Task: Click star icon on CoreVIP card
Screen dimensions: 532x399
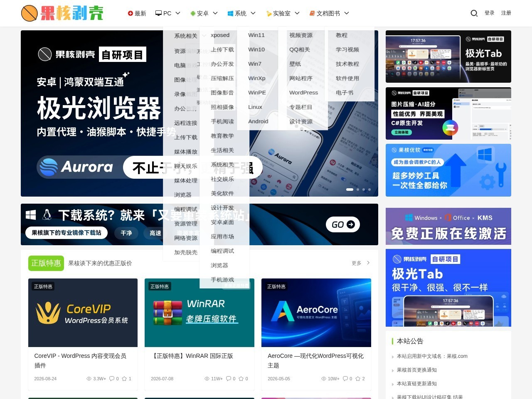Action: [124, 379]
